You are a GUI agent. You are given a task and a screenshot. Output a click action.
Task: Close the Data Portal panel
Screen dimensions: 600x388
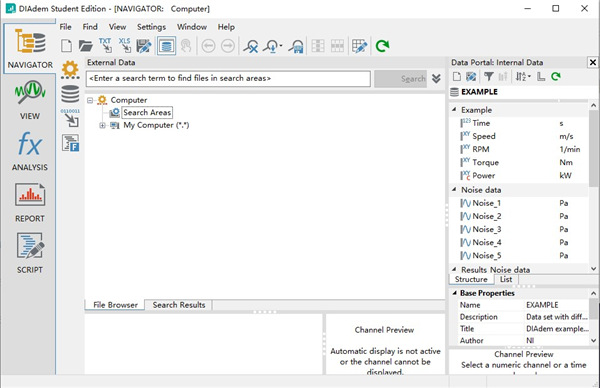click(x=592, y=62)
